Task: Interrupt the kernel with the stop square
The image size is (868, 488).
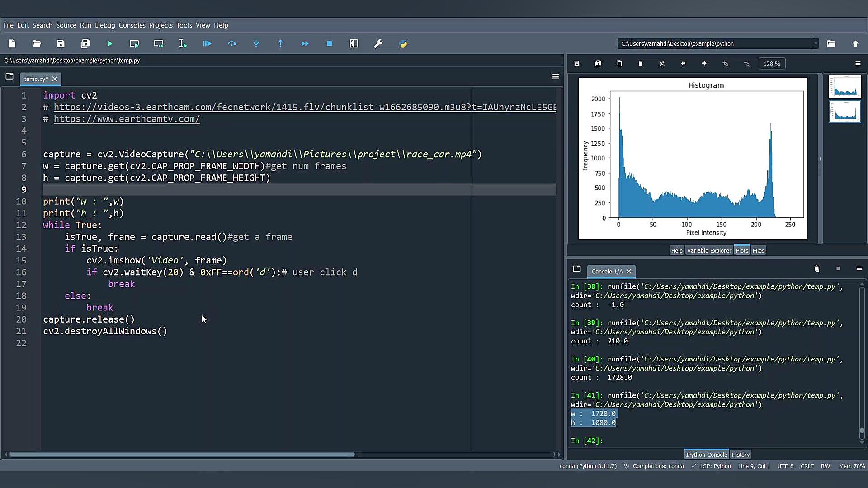Action: (838, 269)
